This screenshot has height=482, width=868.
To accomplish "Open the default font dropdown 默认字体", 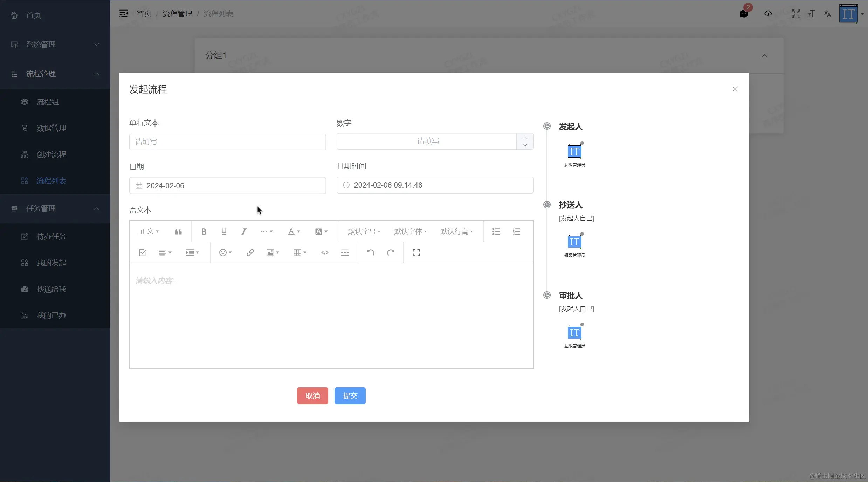I will pos(410,231).
